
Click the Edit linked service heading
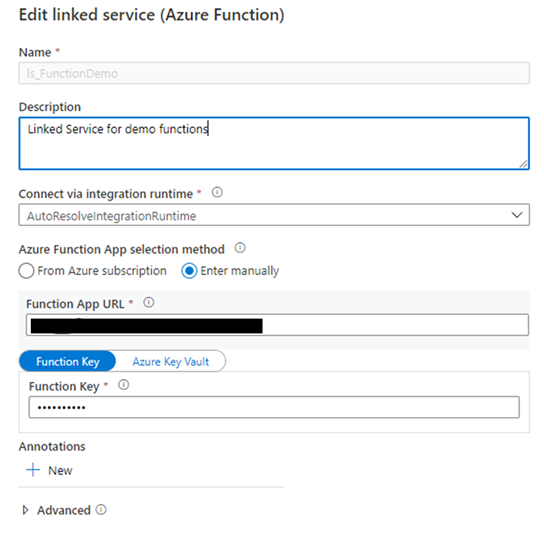tap(152, 15)
